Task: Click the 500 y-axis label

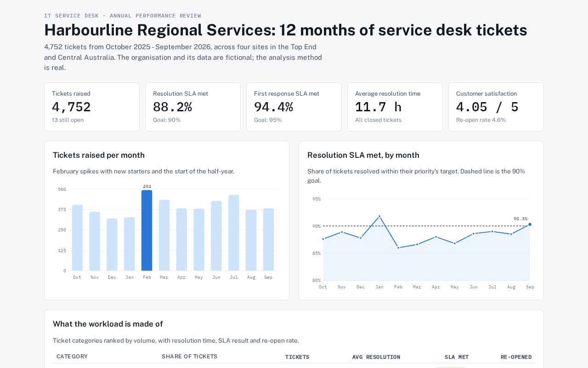Action: coord(62,190)
